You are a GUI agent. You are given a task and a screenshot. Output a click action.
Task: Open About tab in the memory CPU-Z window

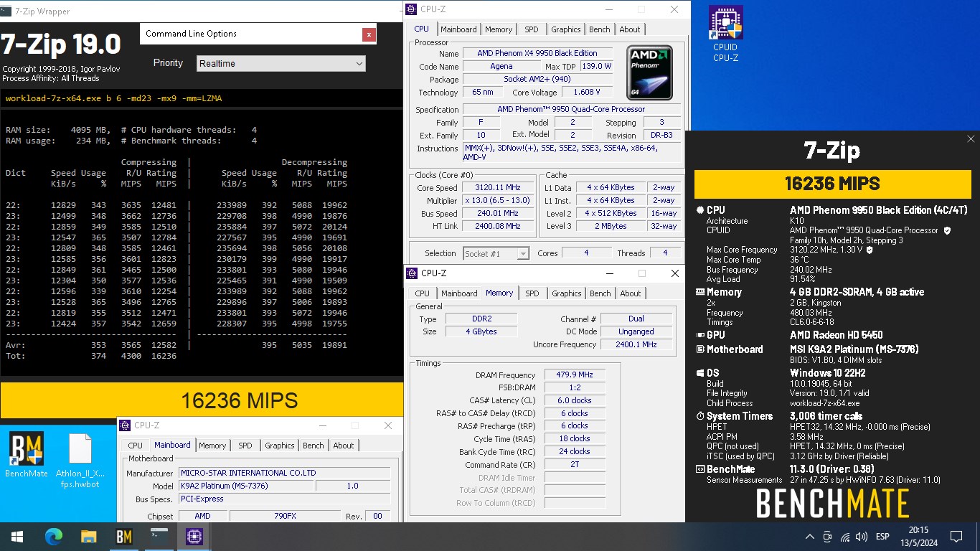click(x=631, y=293)
